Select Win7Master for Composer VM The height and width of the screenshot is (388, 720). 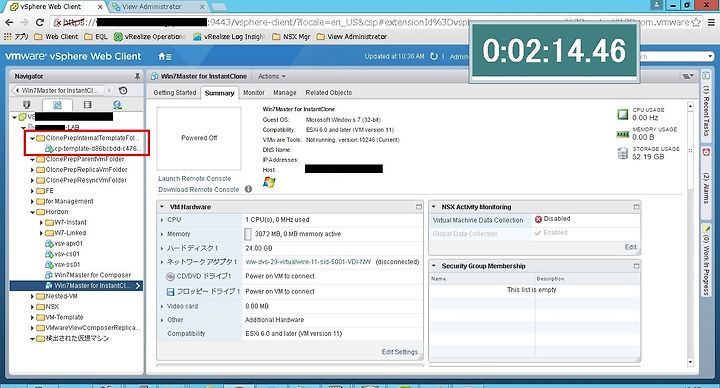coord(88,275)
